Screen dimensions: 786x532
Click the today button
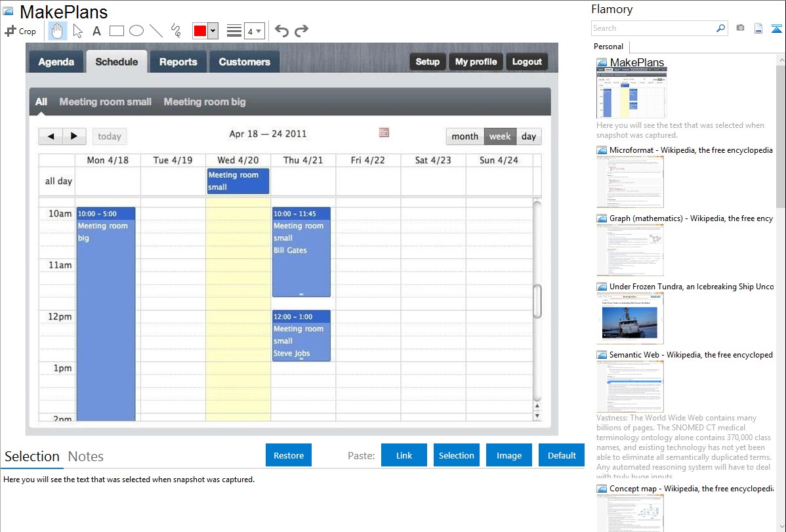(110, 136)
